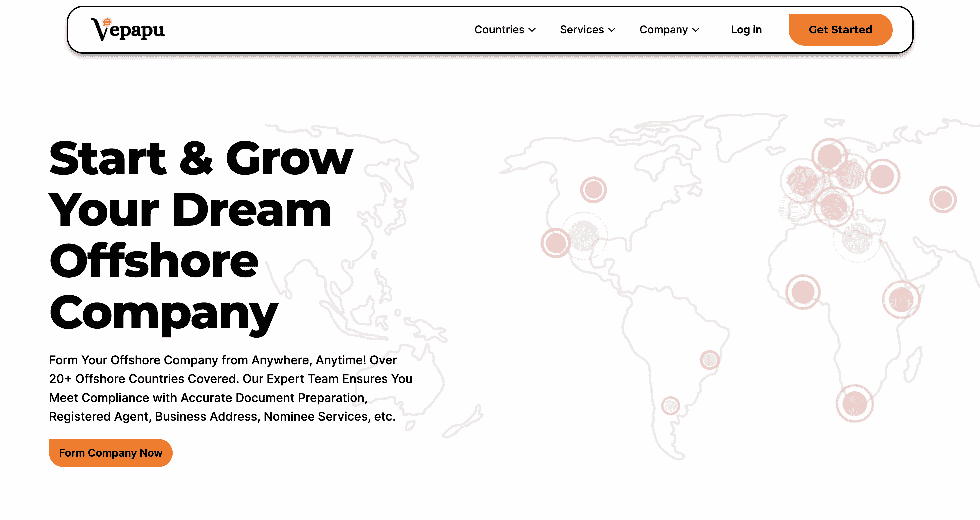Open the Services menu label
Image resolution: width=980 pixels, height=520 pixels.
click(x=581, y=30)
